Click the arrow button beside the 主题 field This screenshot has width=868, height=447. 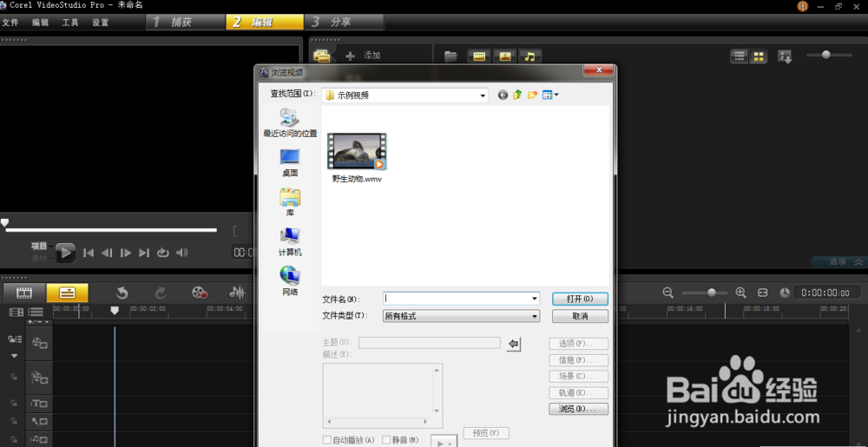[x=514, y=344]
